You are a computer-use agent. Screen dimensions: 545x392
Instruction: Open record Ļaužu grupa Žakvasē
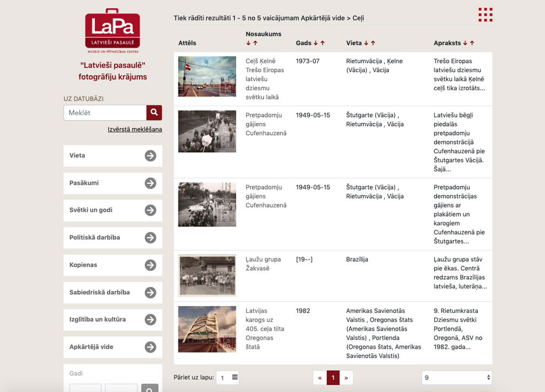pyautogui.click(x=263, y=264)
